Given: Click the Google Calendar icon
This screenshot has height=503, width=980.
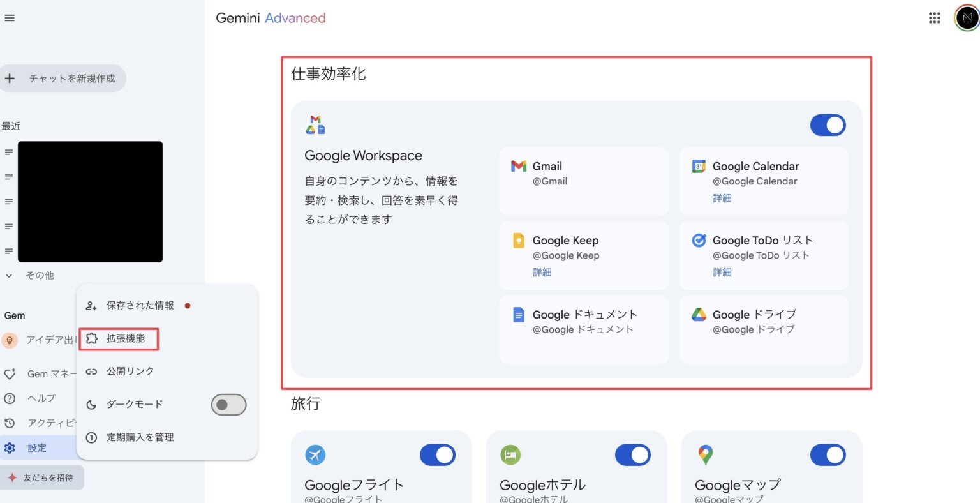Looking at the screenshot, I should point(699,166).
